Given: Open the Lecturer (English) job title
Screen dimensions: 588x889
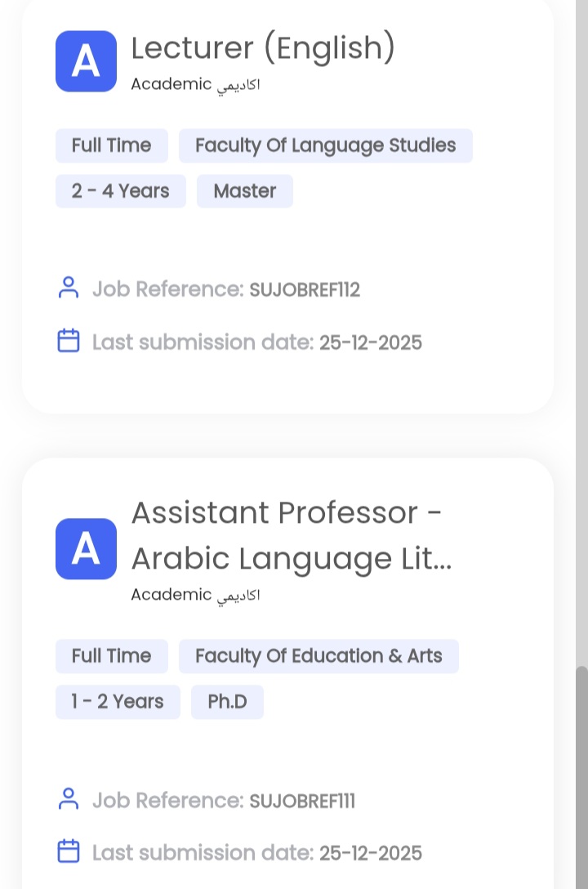Looking at the screenshot, I should click(x=263, y=48).
